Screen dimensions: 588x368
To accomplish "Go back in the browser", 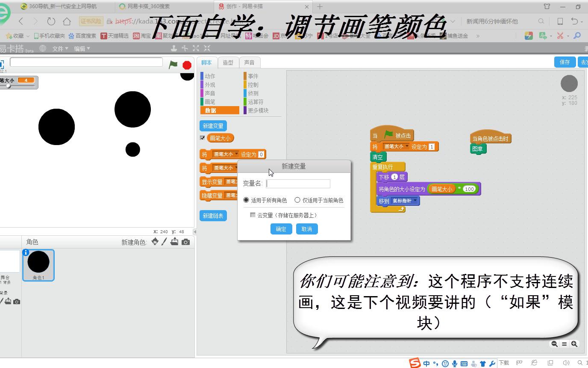I will pyautogui.click(x=21, y=21).
